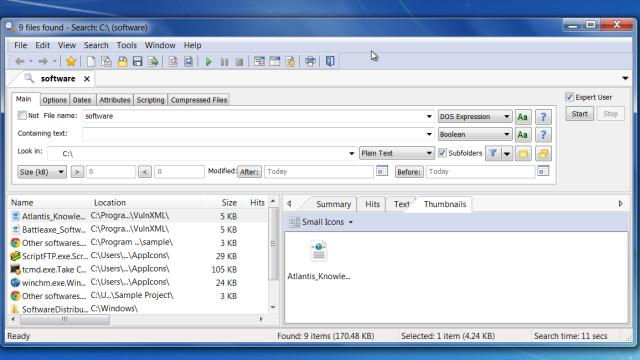Click the File name input field

pyautogui.click(x=254, y=116)
